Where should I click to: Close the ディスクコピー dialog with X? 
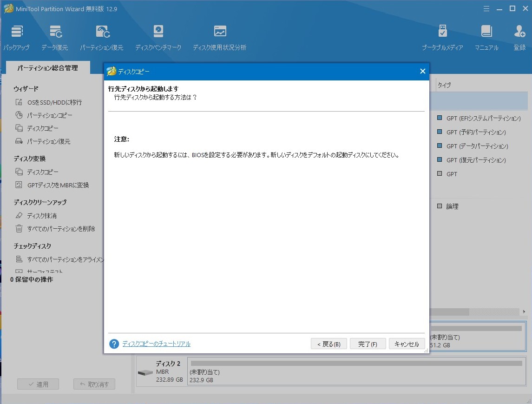point(422,71)
